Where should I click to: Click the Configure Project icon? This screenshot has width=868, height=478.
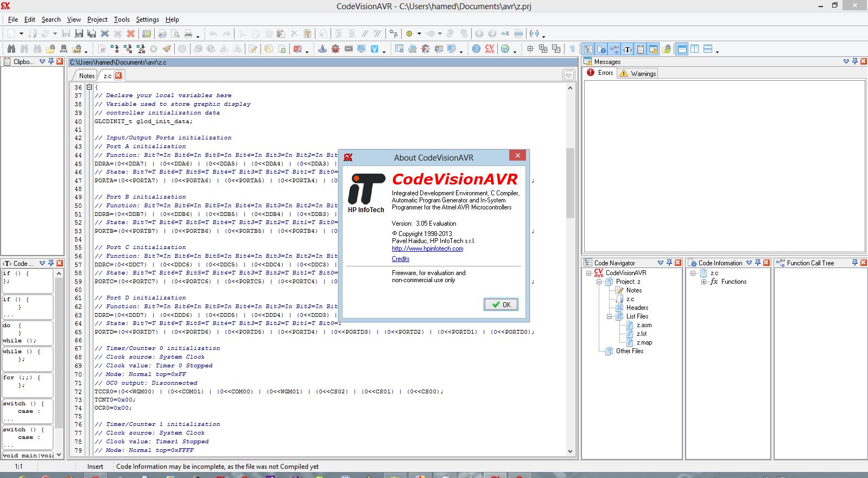pyautogui.click(x=297, y=49)
